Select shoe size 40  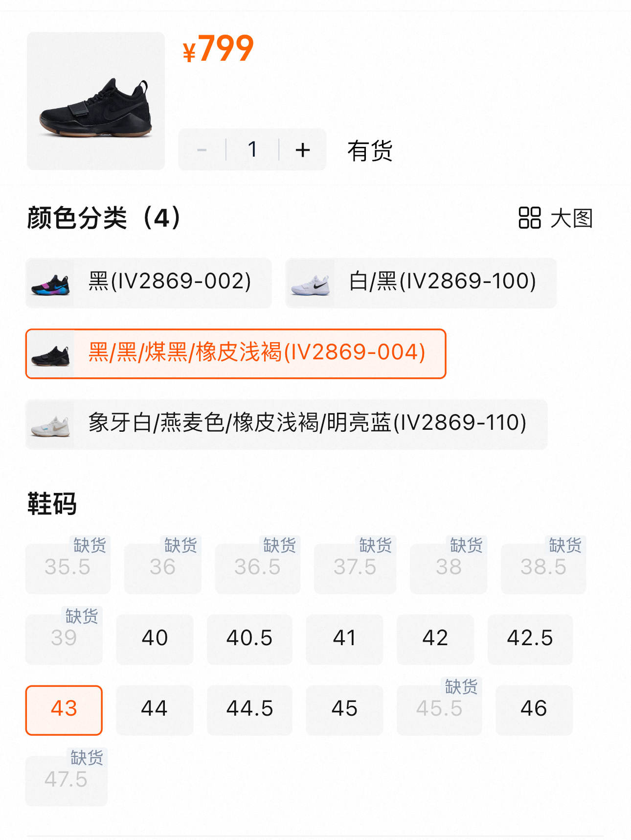pos(155,639)
